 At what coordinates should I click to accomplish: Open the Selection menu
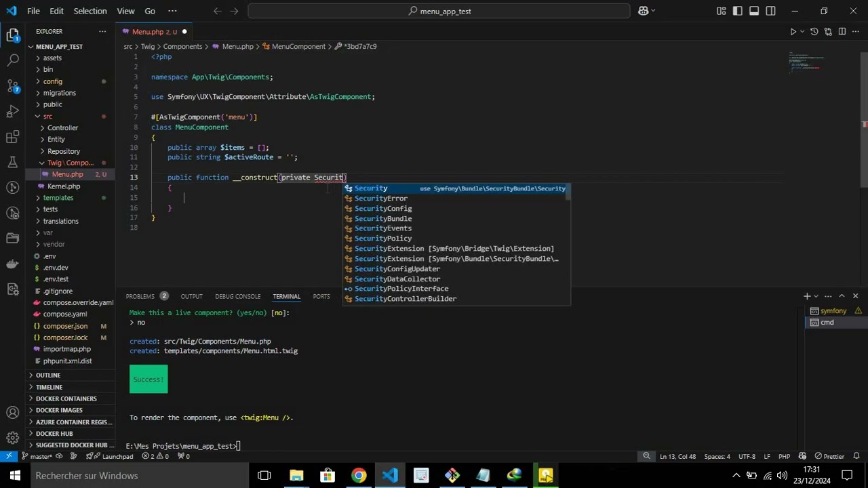(x=90, y=11)
